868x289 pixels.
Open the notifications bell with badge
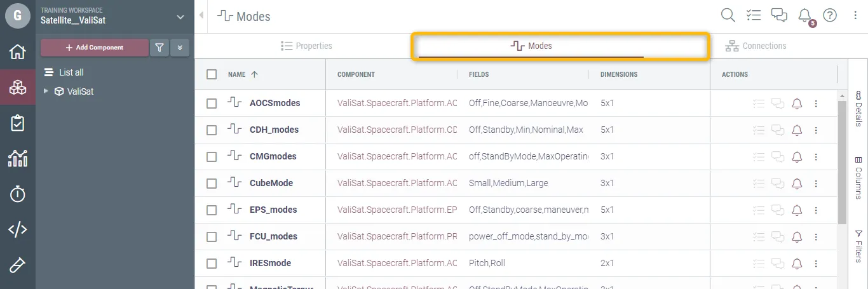point(804,16)
